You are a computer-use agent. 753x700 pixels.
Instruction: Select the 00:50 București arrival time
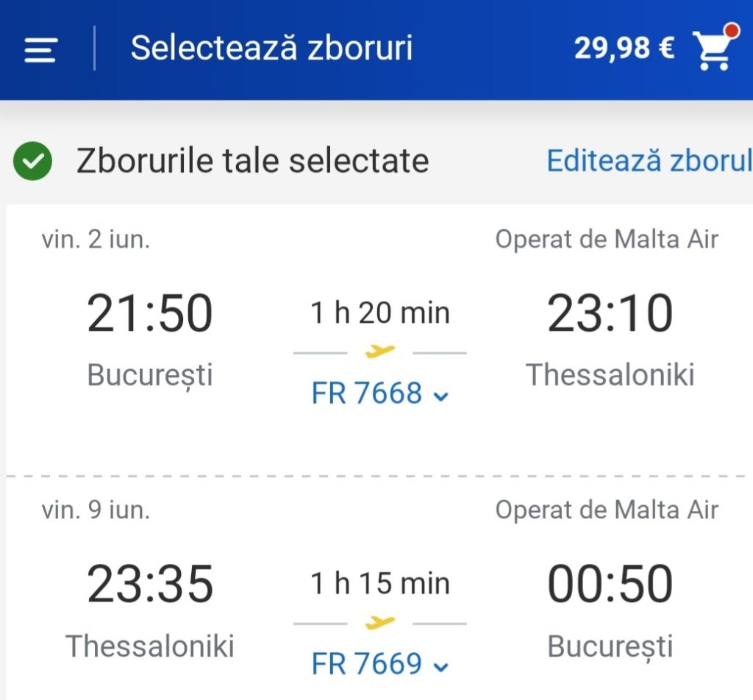610,585
